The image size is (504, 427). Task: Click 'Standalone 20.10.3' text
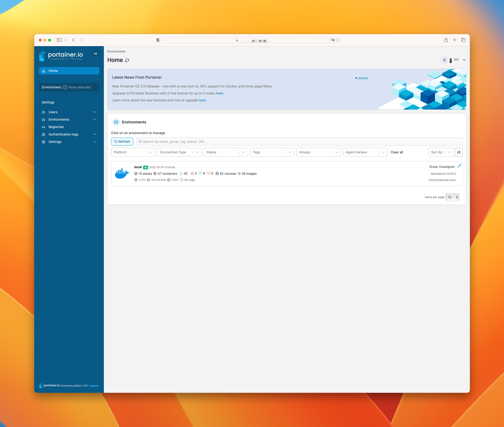[443, 174]
